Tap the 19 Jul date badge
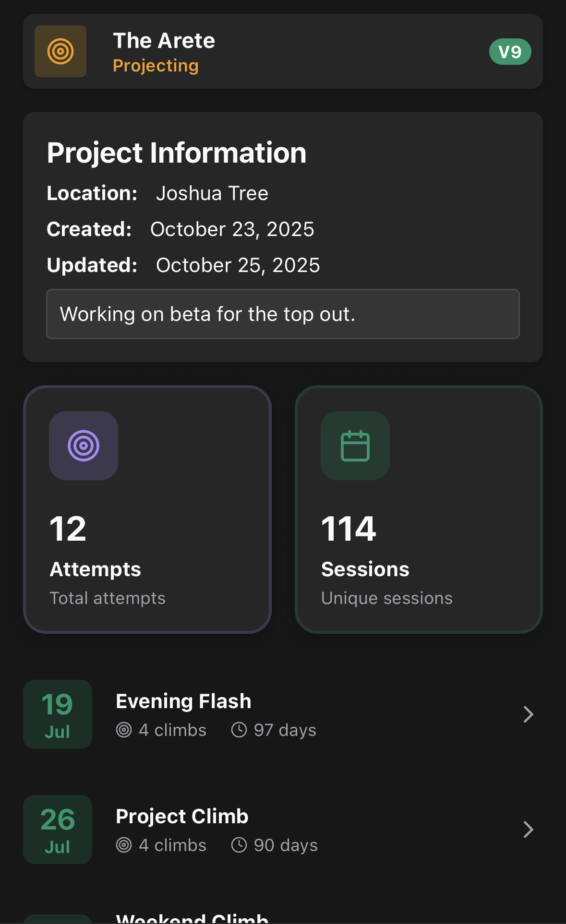The width and height of the screenshot is (566, 924). (58, 714)
